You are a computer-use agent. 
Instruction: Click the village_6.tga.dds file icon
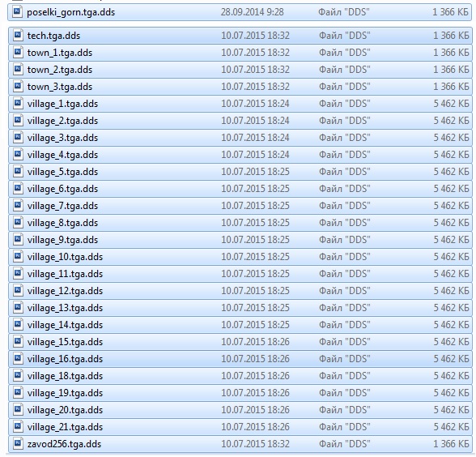point(18,189)
